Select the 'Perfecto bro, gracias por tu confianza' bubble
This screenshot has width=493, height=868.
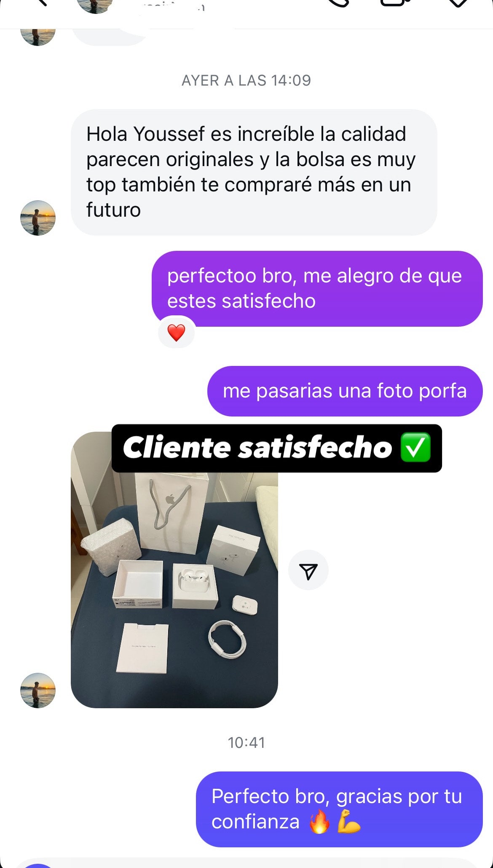tap(339, 809)
